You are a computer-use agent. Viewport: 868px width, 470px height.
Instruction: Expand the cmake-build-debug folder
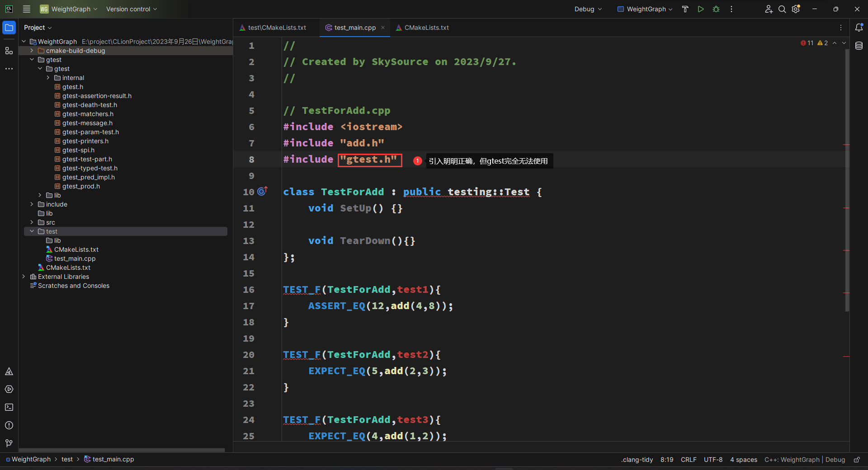[32, 51]
